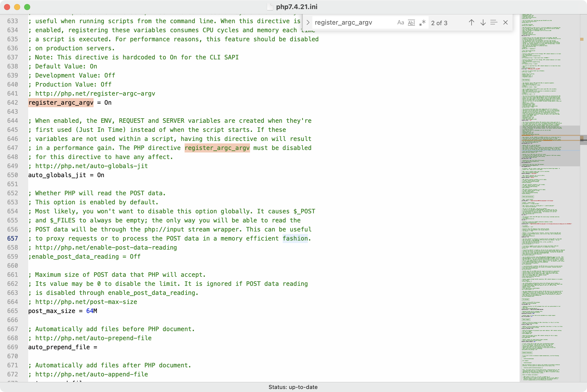
Task: Click the '; Production Value: Off' comment
Action: (70, 85)
